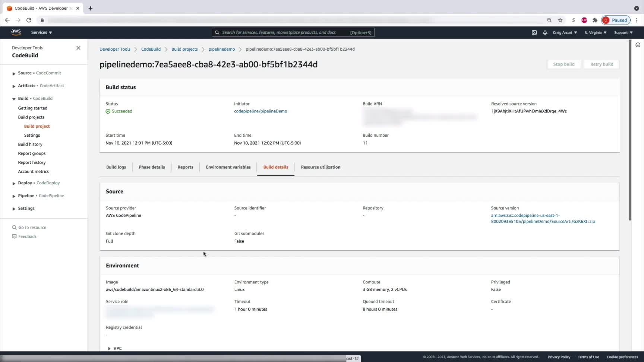Open the Resource utilization tab

pyautogui.click(x=321, y=167)
